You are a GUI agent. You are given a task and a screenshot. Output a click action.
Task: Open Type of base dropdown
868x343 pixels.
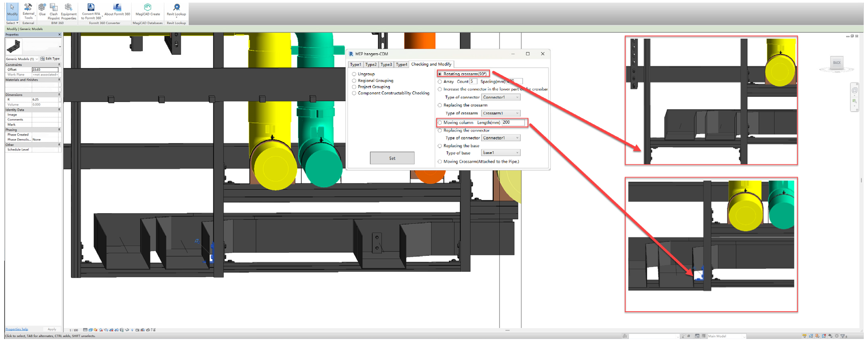click(x=501, y=153)
